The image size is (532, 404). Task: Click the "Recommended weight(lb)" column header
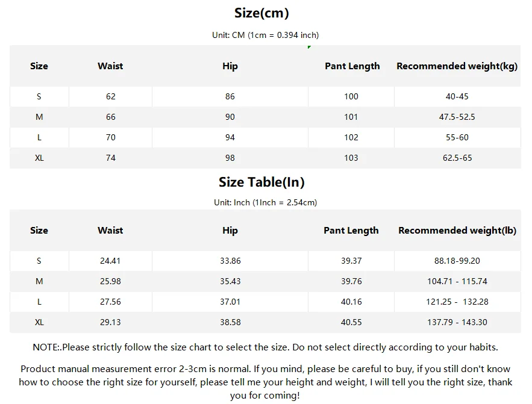[x=457, y=231]
